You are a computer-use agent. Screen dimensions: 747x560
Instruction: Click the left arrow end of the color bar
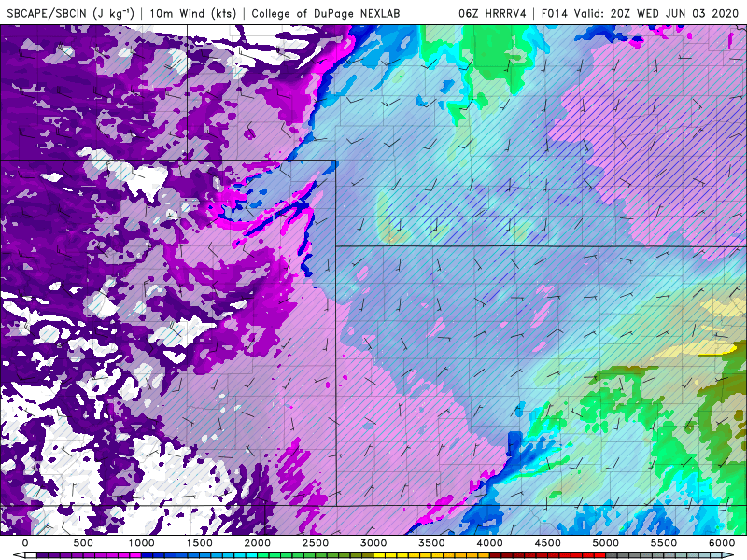pos(19,555)
